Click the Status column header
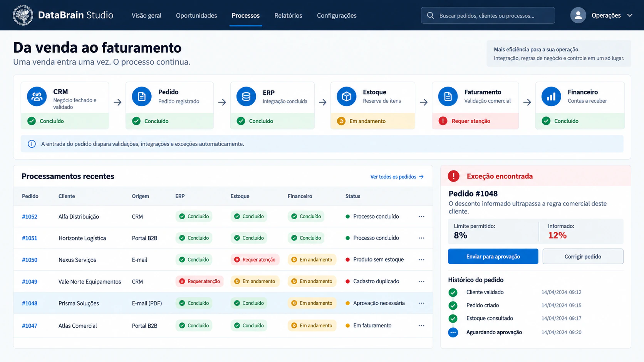 353,196
